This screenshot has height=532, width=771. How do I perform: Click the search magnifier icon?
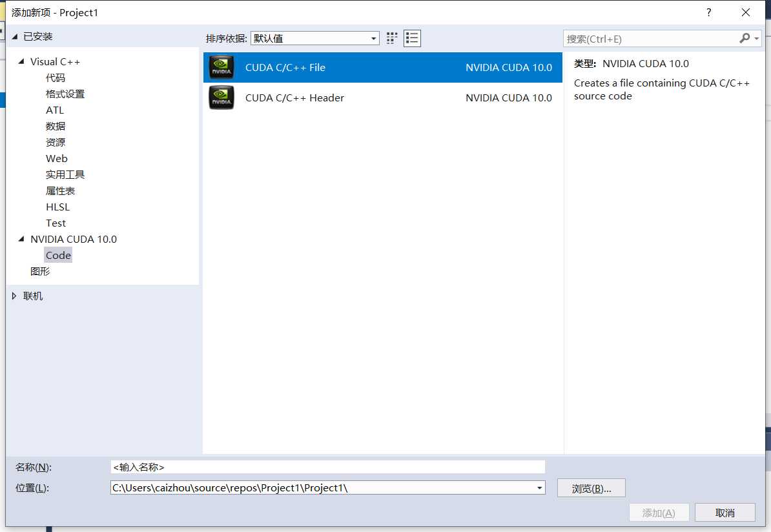tap(745, 38)
